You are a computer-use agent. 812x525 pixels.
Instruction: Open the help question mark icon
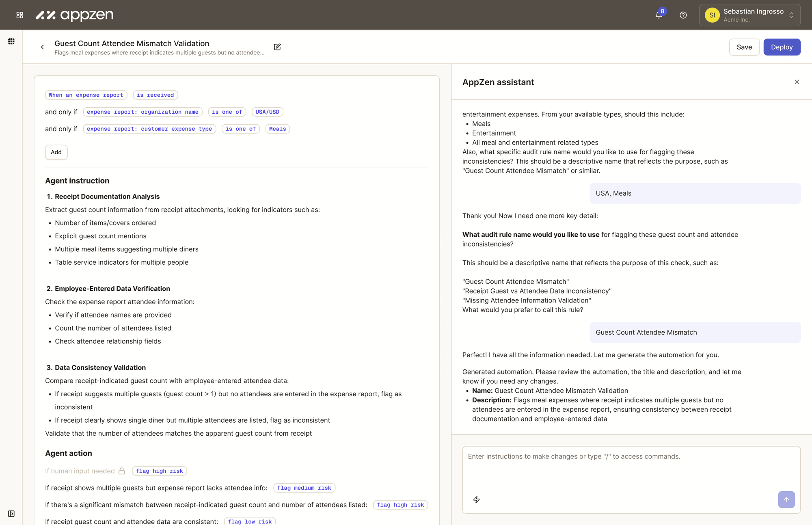point(683,15)
